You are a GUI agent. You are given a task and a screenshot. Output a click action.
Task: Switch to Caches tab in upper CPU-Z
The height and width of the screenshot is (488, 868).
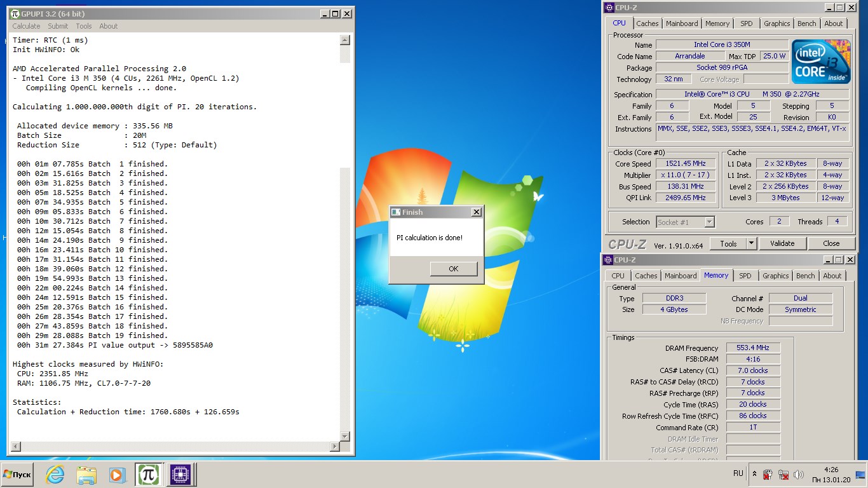click(x=648, y=24)
